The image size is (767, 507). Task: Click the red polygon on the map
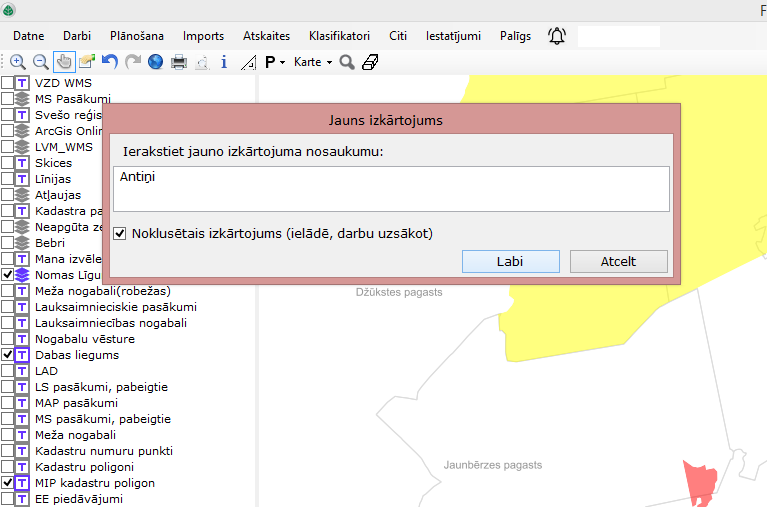coord(700,482)
